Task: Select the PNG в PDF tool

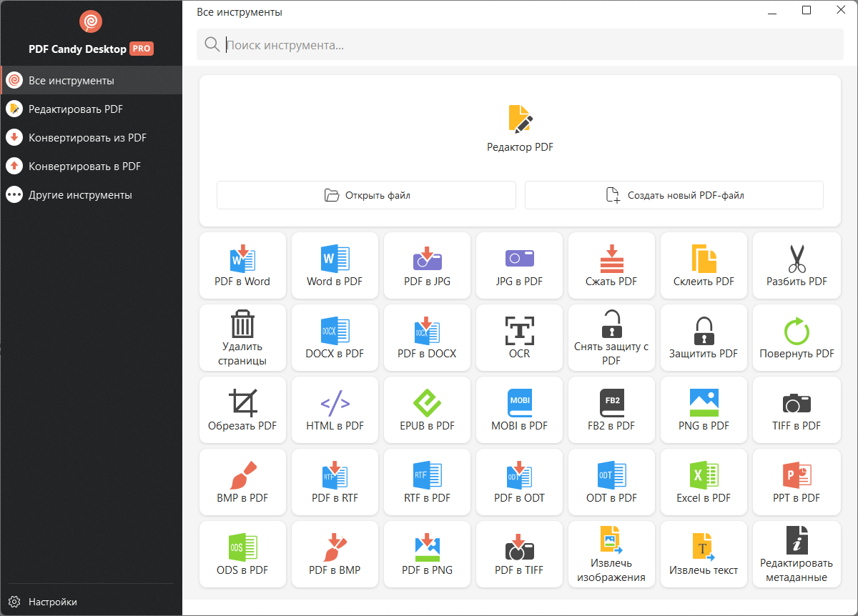Action: (704, 409)
